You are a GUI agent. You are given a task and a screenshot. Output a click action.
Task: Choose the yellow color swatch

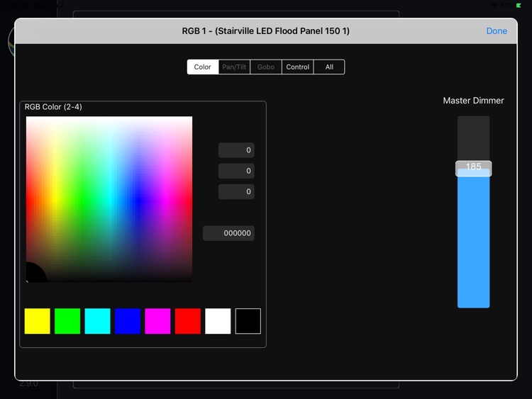point(38,321)
